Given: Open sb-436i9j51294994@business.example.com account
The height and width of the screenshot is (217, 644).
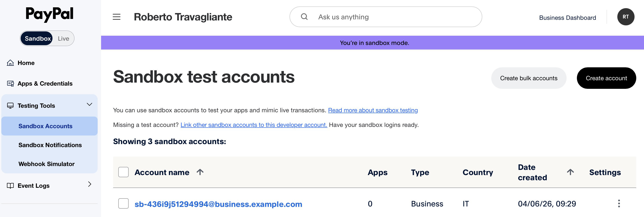Looking at the screenshot, I should (x=218, y=204).
